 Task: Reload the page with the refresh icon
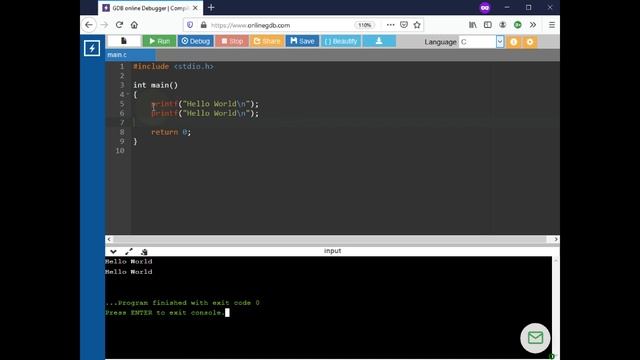[119, 25]
